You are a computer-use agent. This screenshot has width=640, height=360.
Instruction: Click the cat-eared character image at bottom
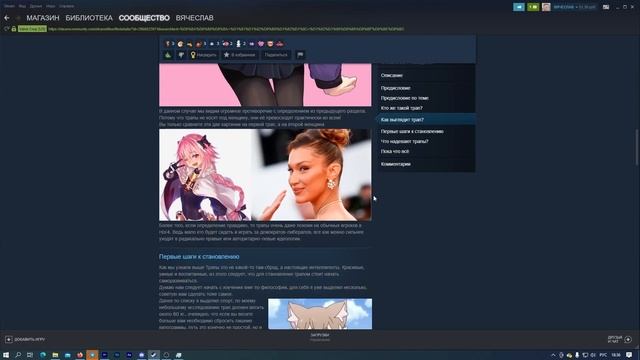pos(320,314)
